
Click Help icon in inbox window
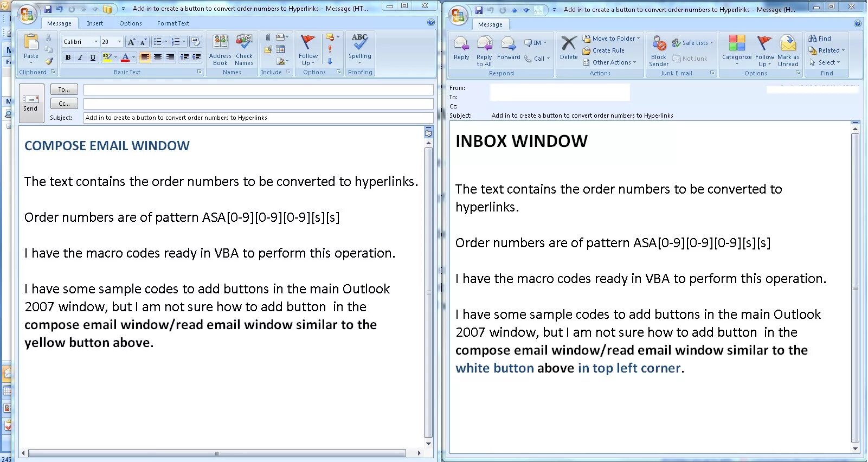[857, 24]
